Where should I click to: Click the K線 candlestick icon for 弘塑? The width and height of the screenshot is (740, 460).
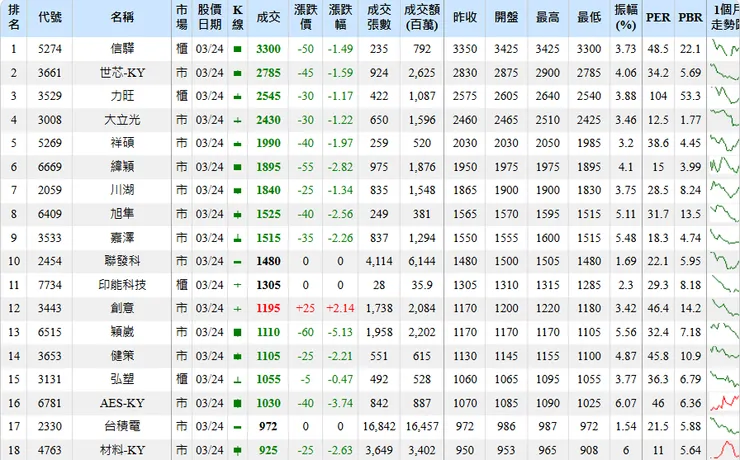(237, 380)
